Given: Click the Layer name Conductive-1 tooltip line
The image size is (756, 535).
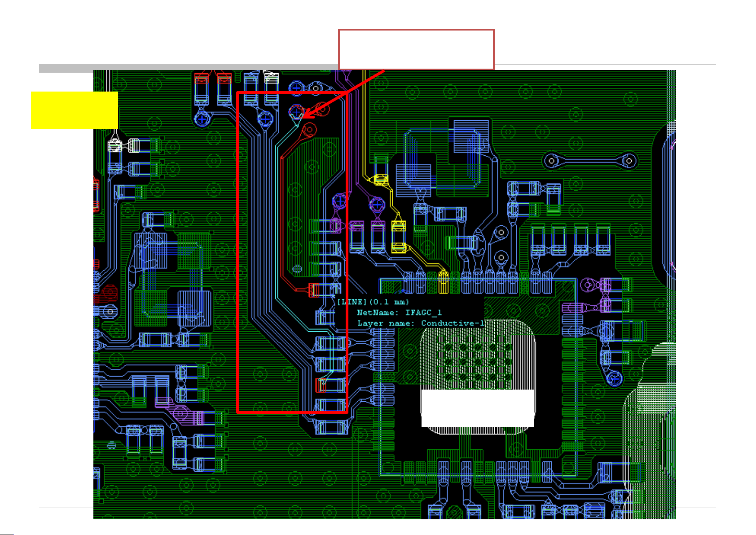Looking at the screenshot, I should (x=420, y=323).
